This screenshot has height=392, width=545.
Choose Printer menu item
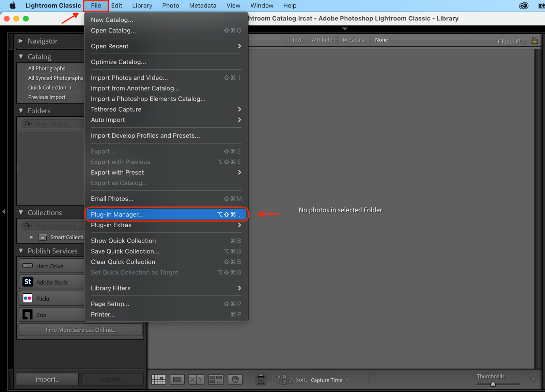click(x=166, y=314)
